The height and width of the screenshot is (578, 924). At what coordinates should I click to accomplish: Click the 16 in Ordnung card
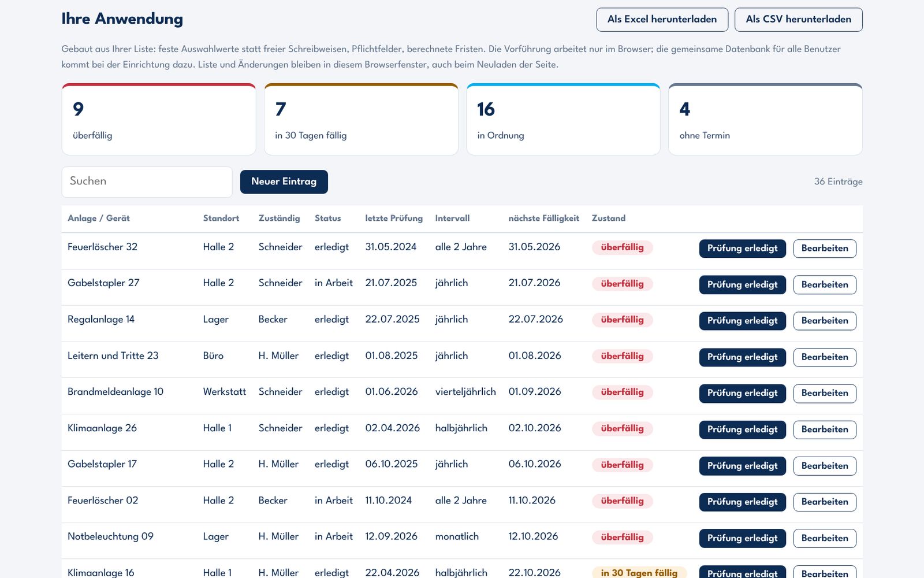pyautogui.click(x=563, y=119)
